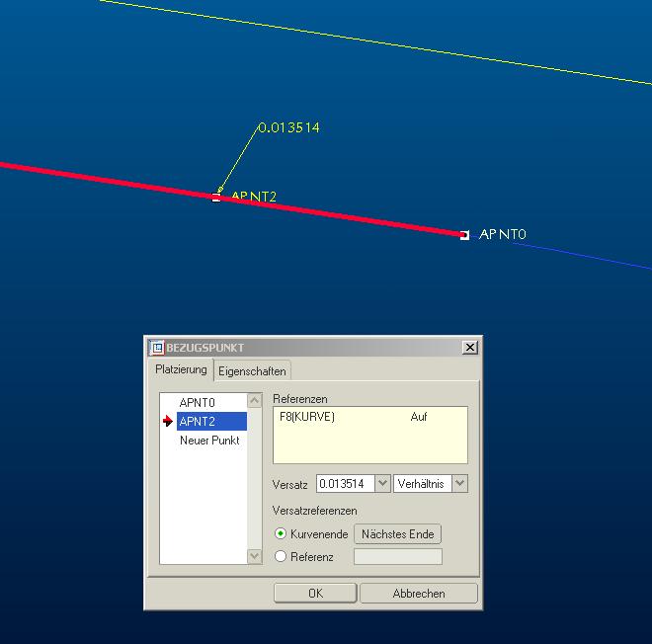Viewport: 652px width, 644px height.
Task: Open the Versatz value dropdown arrow
Action: 382,484
